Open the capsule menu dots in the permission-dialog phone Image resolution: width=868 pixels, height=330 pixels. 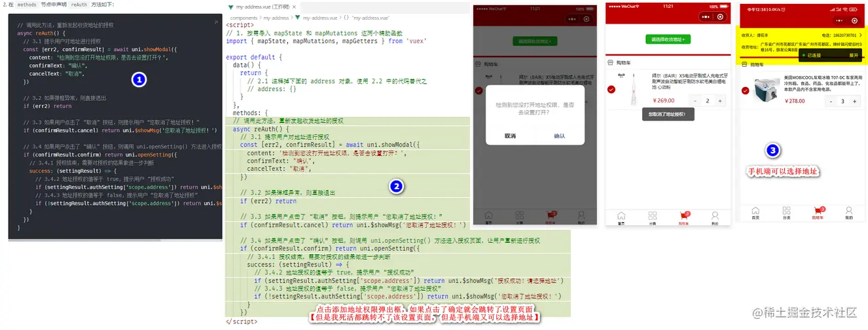pyautogui.click(x=572, y=19)
